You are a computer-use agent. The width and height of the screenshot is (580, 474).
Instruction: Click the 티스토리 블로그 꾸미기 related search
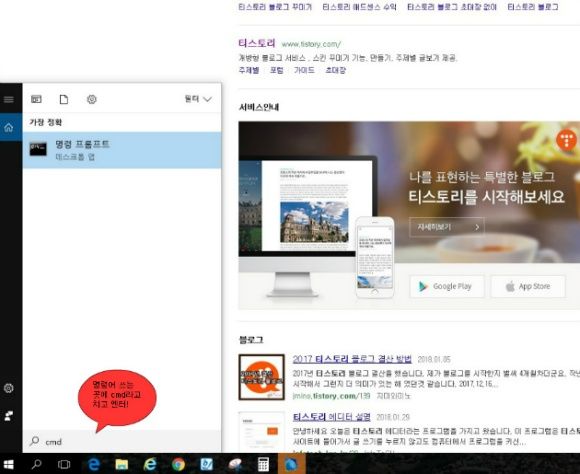pyautogui.click(x=275, y=7)
